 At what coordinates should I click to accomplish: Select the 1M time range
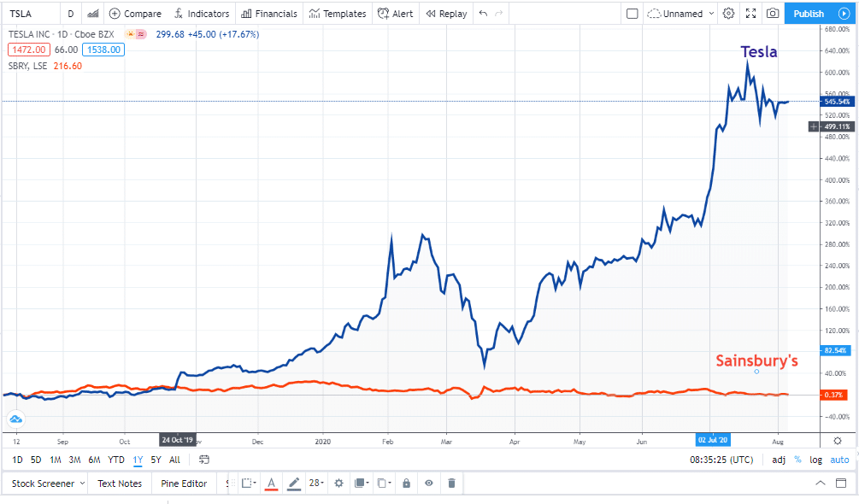56,460
